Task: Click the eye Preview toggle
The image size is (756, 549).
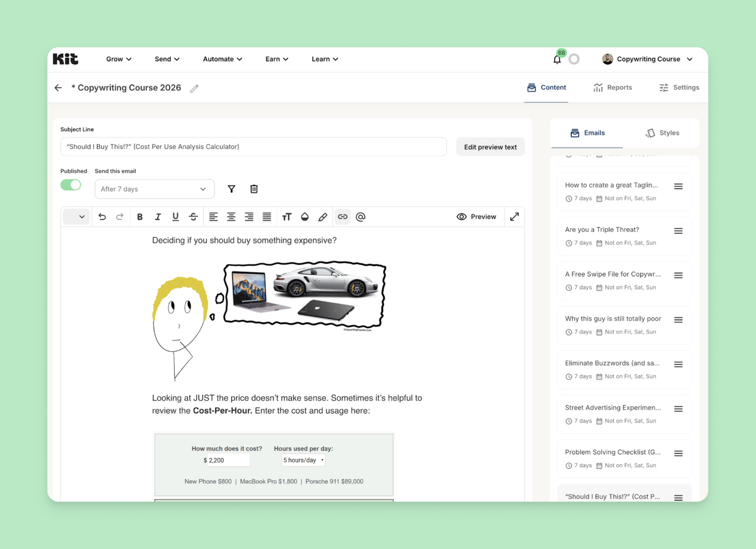Action: pyautogui.click(x=476, y=217)
